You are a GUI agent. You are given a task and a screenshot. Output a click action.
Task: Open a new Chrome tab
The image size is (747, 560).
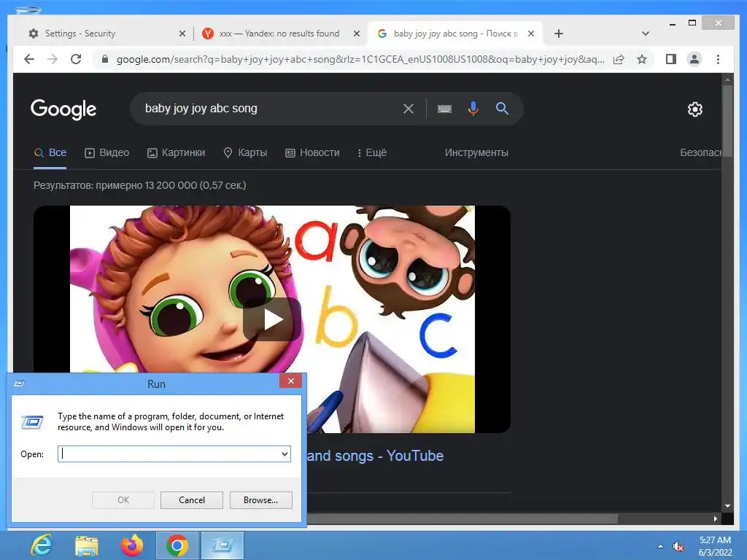click(559, 34)
